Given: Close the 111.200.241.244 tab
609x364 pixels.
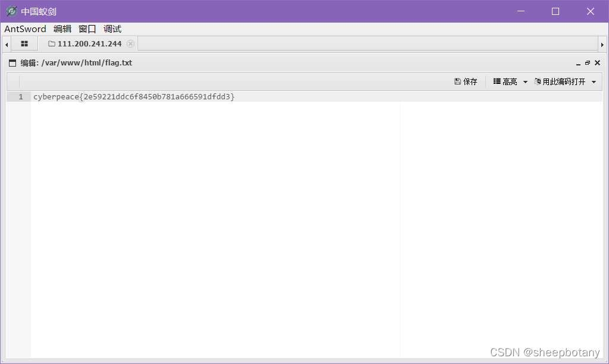Looking at the screenshot, I should (x=130, y=44).
